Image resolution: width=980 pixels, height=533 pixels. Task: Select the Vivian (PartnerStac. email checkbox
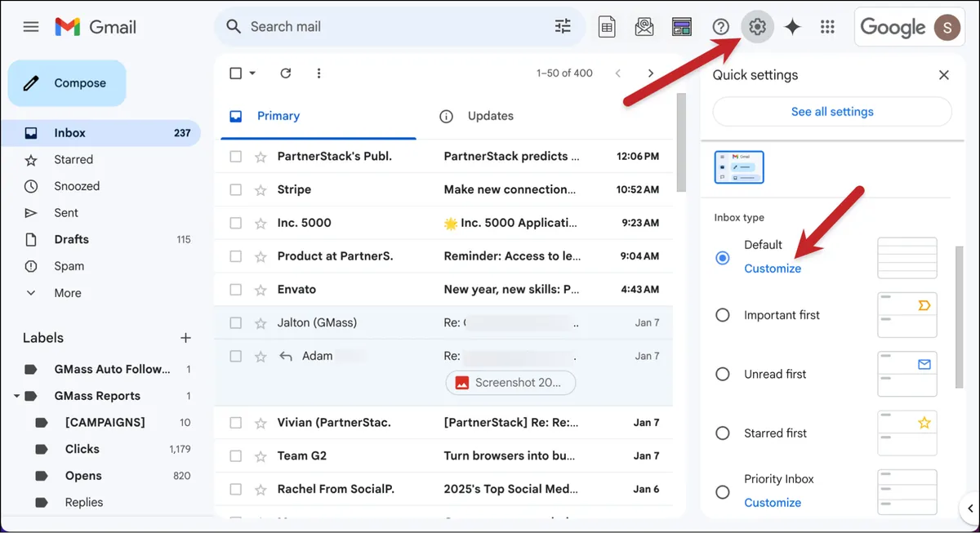pos(235,423)
